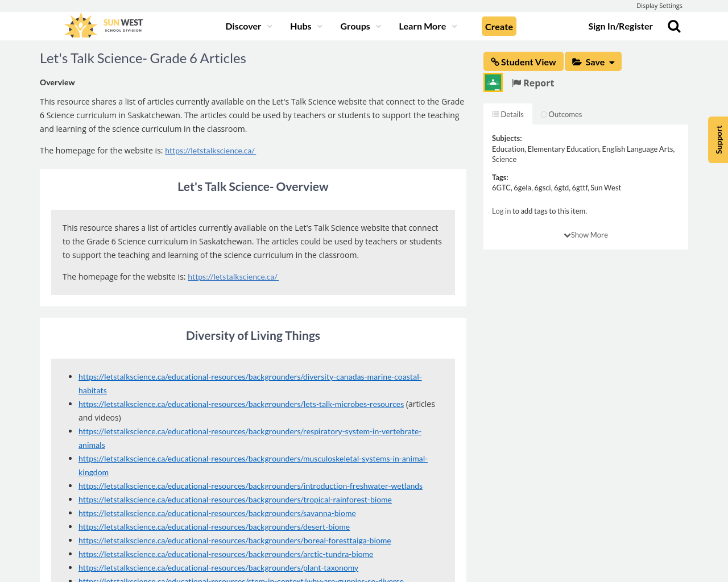Viewport: 728px width, 582px height.
Task: Click Log in to add tags
Action: [501, 211]
